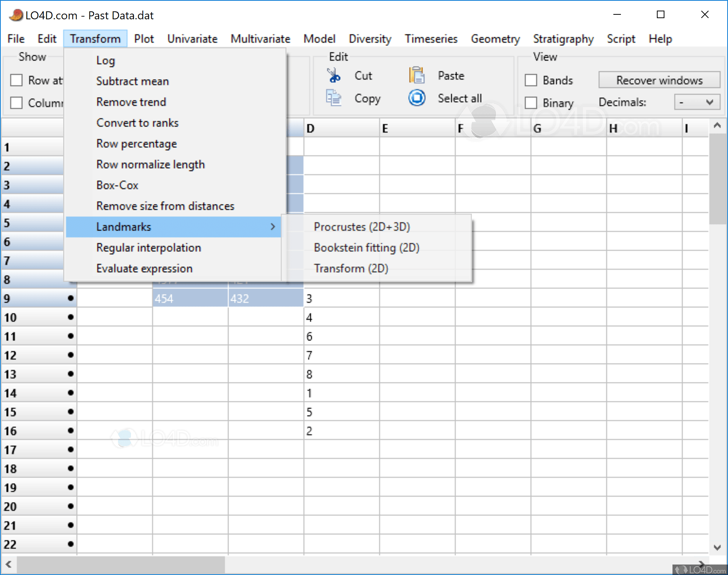This screenshot has width=728, height=575.
Task: Select Box-Cox transform entry
Action: pyautogui.click(x=117, y=185)
